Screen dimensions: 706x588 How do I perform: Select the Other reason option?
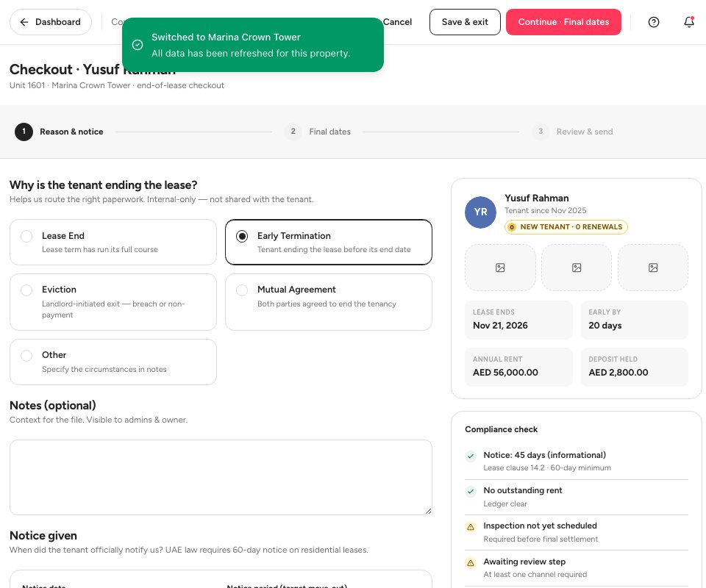coord(113,362)
